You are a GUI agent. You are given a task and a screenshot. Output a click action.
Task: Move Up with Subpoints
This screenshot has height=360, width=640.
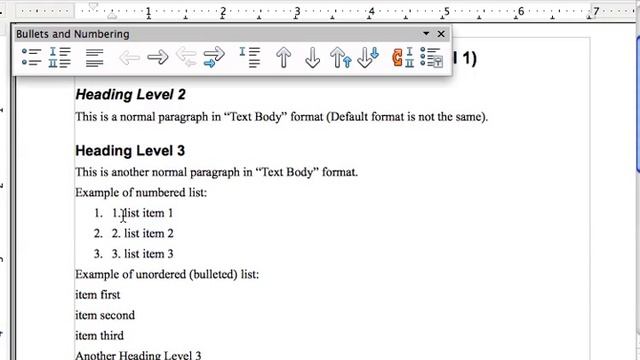tap(340, 57)
